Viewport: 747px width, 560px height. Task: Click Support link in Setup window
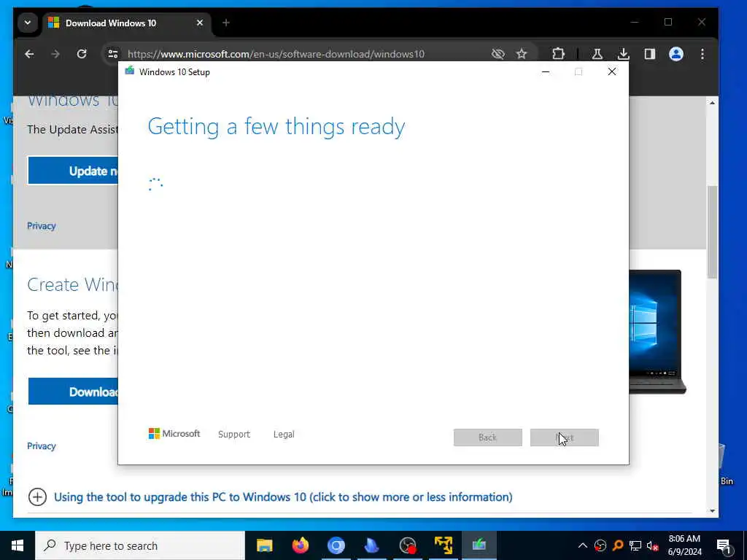coord(234,435)
